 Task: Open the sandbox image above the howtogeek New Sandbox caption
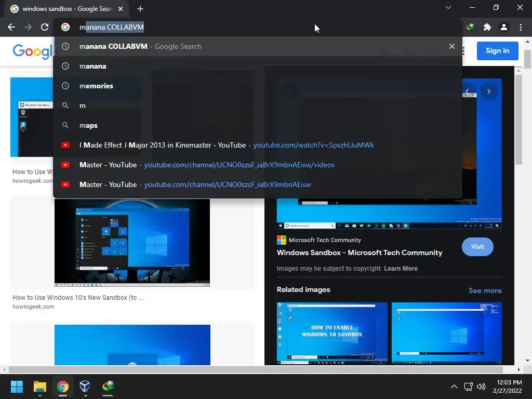[x=132, y=243]
